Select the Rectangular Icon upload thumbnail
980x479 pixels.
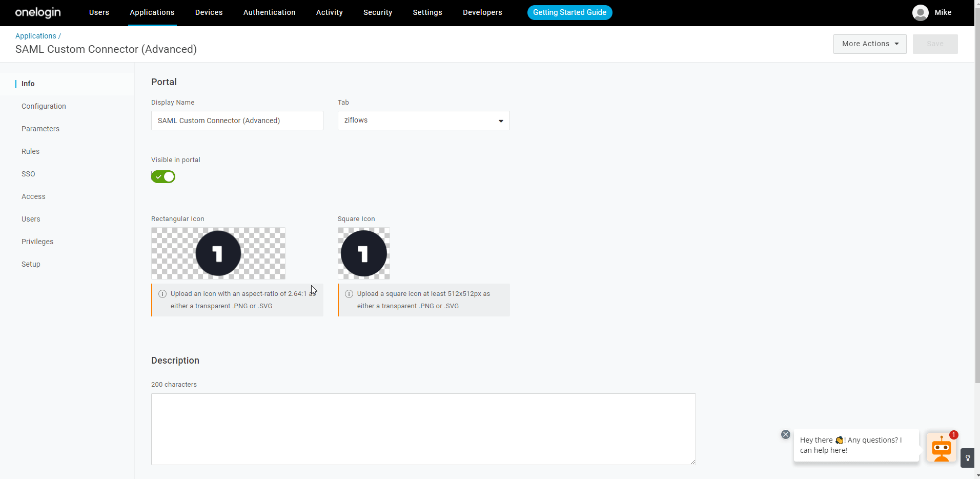point(218,253)
